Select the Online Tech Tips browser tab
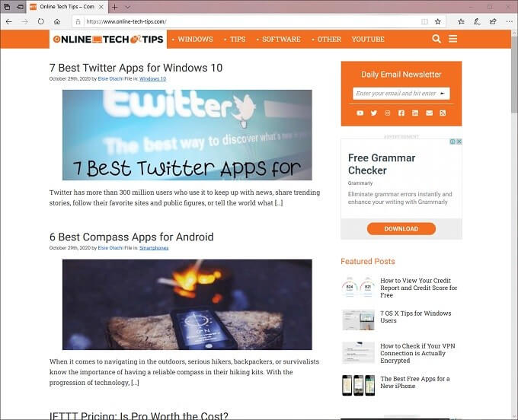Screen dimensions: 518x420 pyautogui.click(x=67, y=7)
